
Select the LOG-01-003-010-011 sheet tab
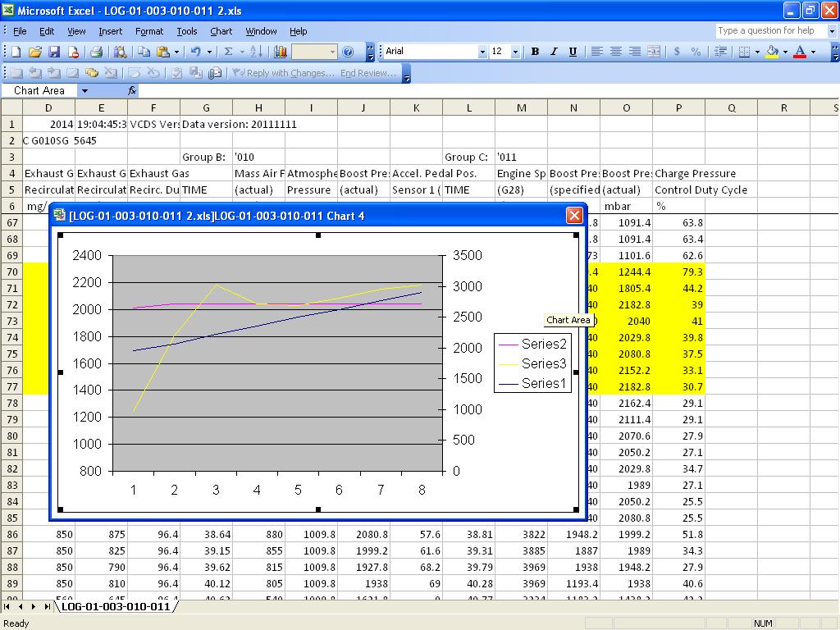115,606
